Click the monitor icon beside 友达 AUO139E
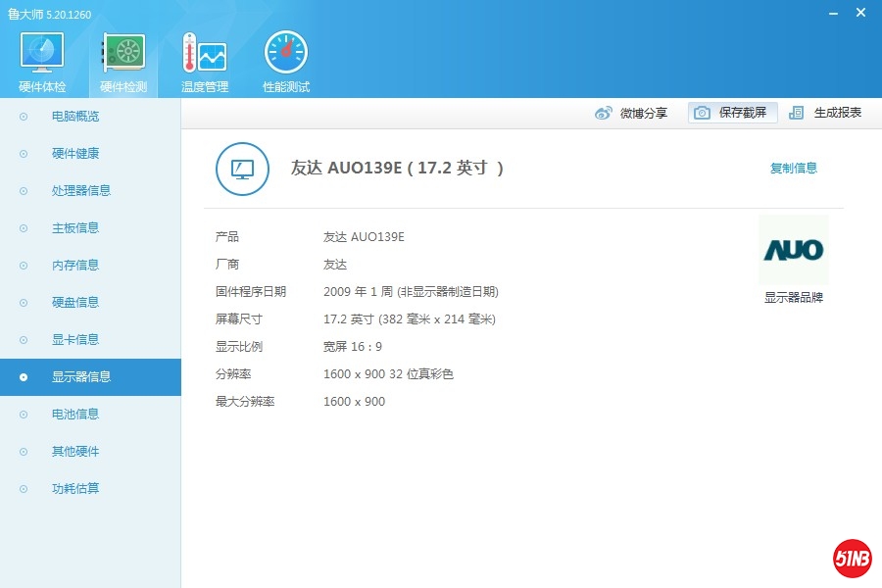The height and width of the screenshot is (588, 882). tap(242, 169)
